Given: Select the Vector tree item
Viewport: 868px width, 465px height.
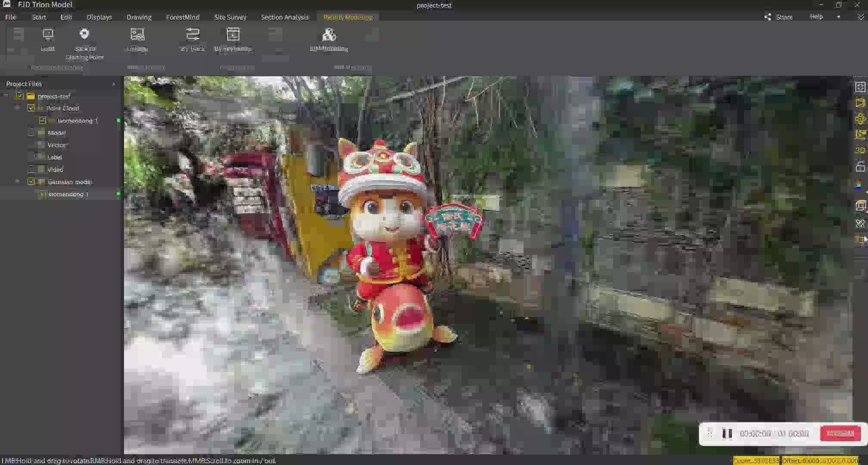Looking at the screenshot, I should (57, 145).
